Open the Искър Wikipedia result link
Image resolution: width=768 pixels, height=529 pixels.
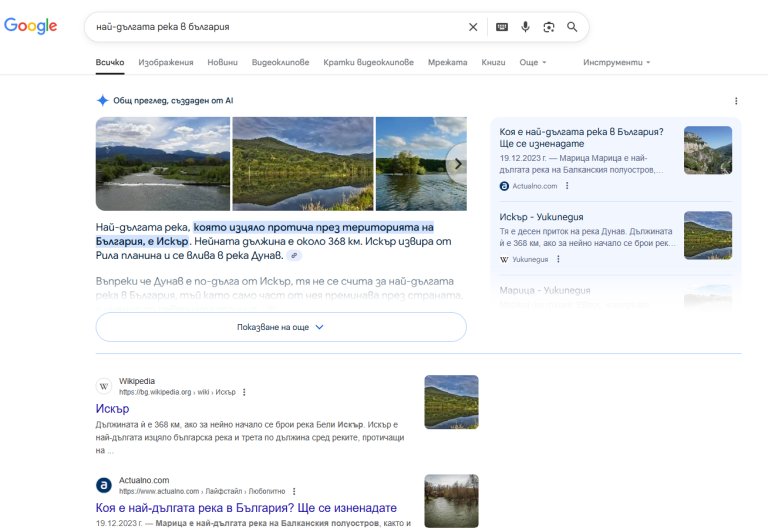[113, 409]
